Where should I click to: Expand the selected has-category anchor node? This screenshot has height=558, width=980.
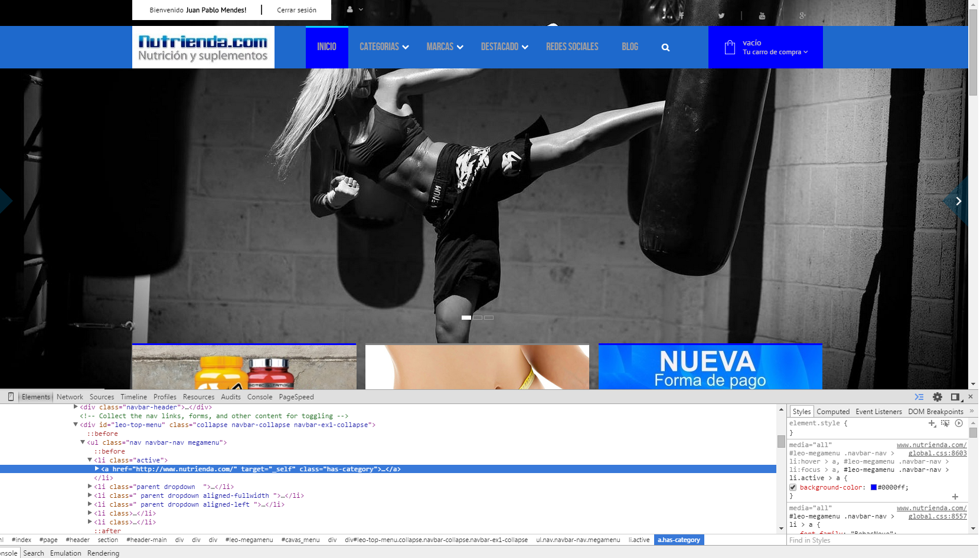pos(97,469)
